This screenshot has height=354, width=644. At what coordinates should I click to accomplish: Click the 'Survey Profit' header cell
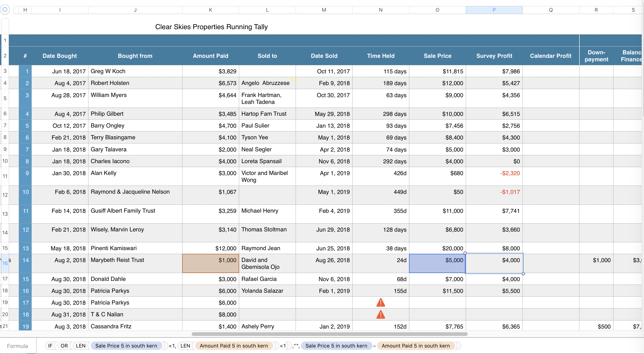494,56
